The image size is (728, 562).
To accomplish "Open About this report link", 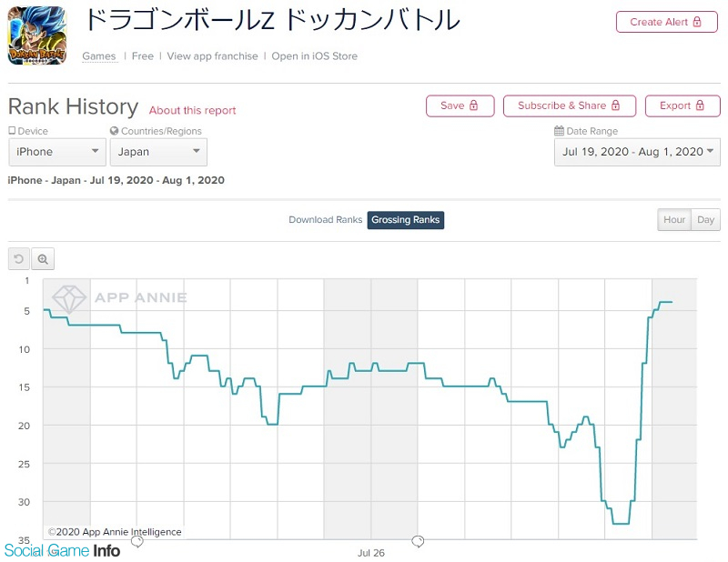I will (x=192, y=110).
